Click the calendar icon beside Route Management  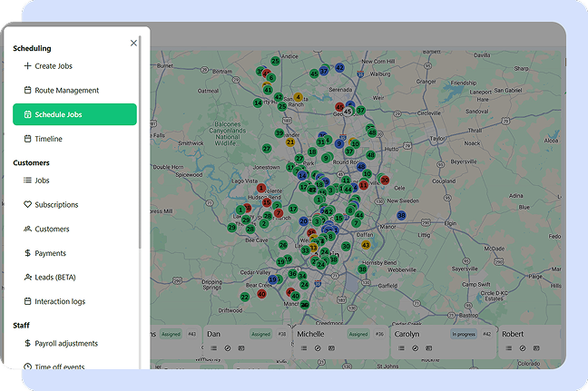(27, 91)
